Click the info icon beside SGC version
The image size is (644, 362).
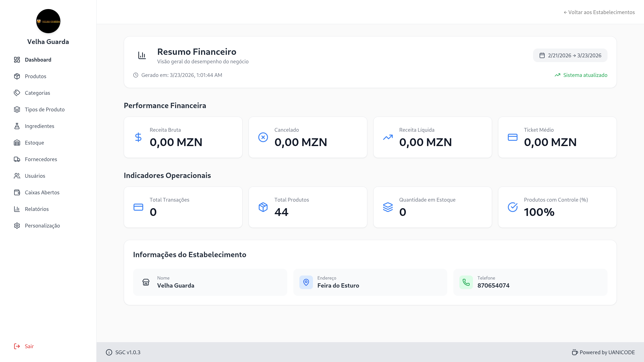coord(109,352)
